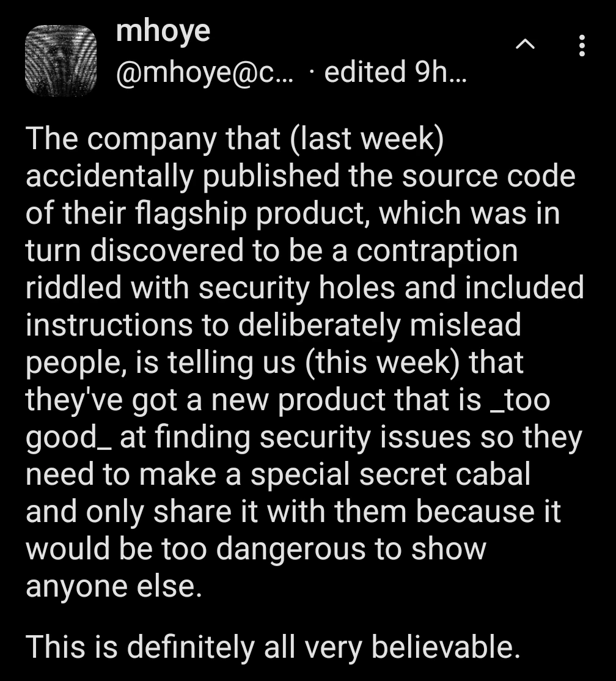Collapse the post with the chevron arrow
The width and height of the screenshot is (616, 681).
(524, 45)
